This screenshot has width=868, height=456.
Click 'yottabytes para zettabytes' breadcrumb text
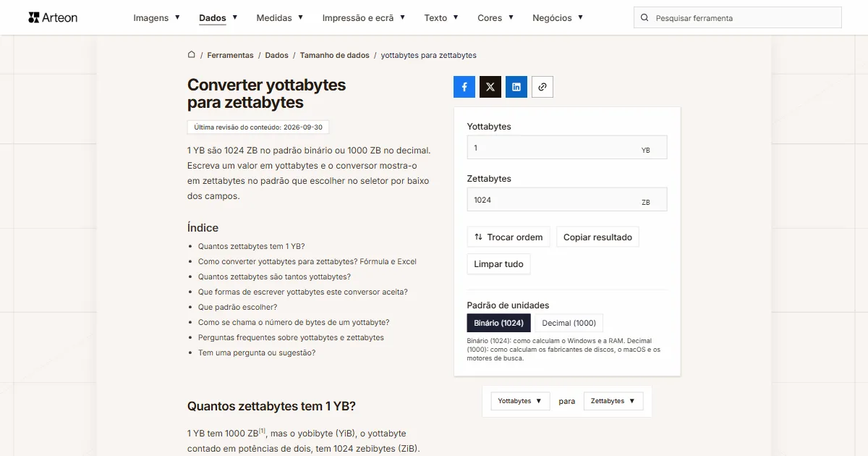429,55
